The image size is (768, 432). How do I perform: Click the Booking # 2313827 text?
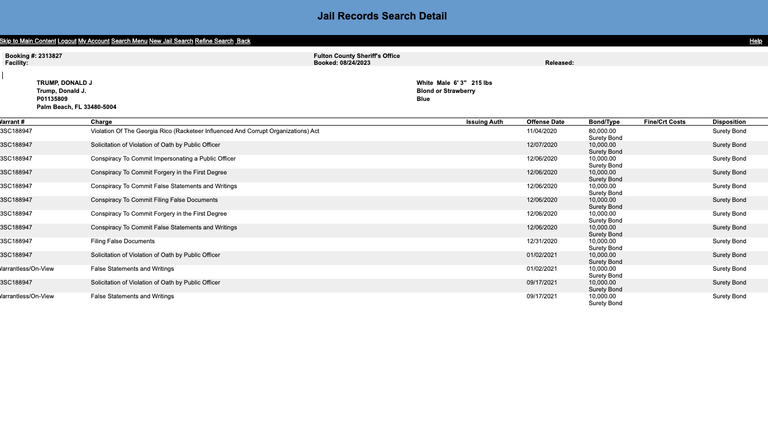34,56
